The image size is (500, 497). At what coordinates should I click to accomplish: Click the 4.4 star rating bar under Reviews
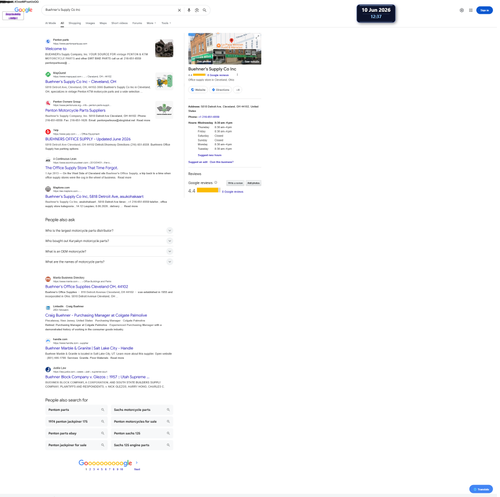point(208,190)
